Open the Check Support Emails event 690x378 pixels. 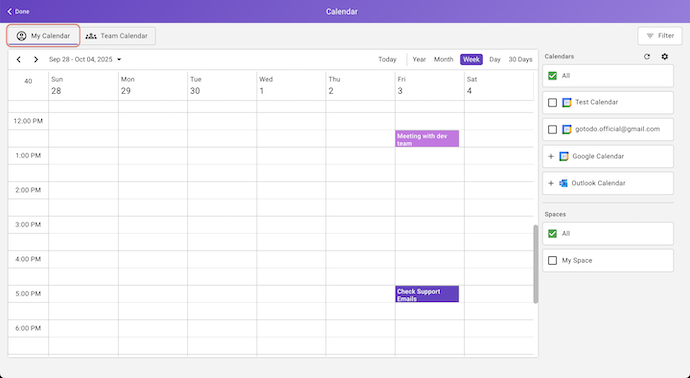[x=427, y=294]
